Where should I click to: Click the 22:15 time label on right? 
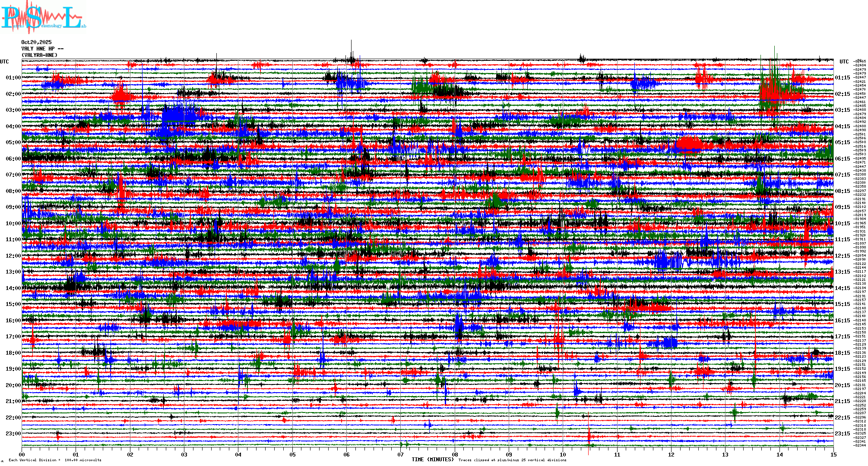point(842,418)
